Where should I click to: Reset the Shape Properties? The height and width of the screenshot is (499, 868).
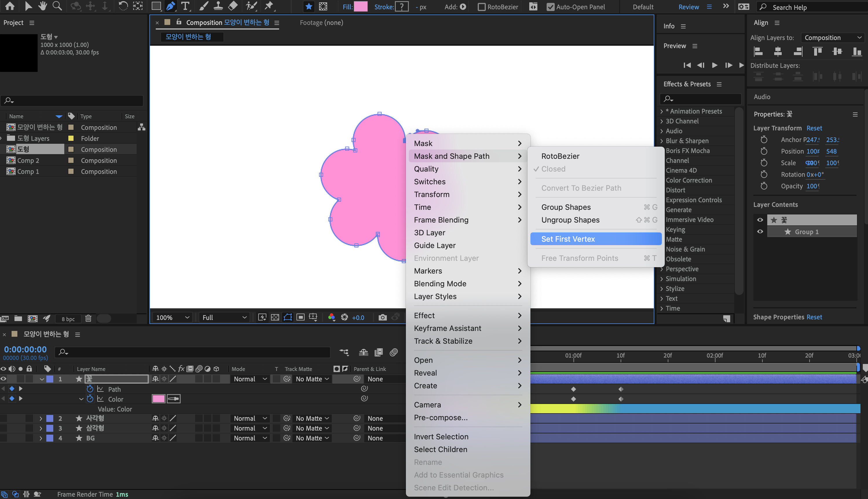[814, 317]
